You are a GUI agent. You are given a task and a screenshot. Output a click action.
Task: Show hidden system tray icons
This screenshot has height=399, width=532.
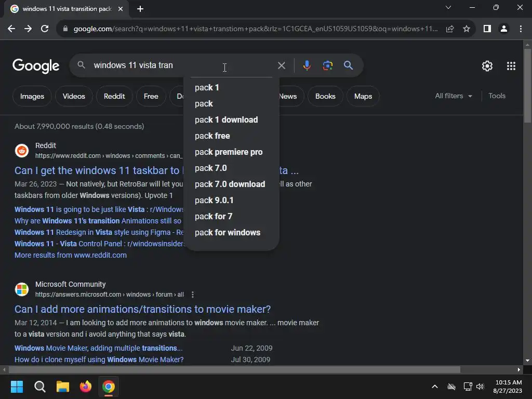(435, 387)
